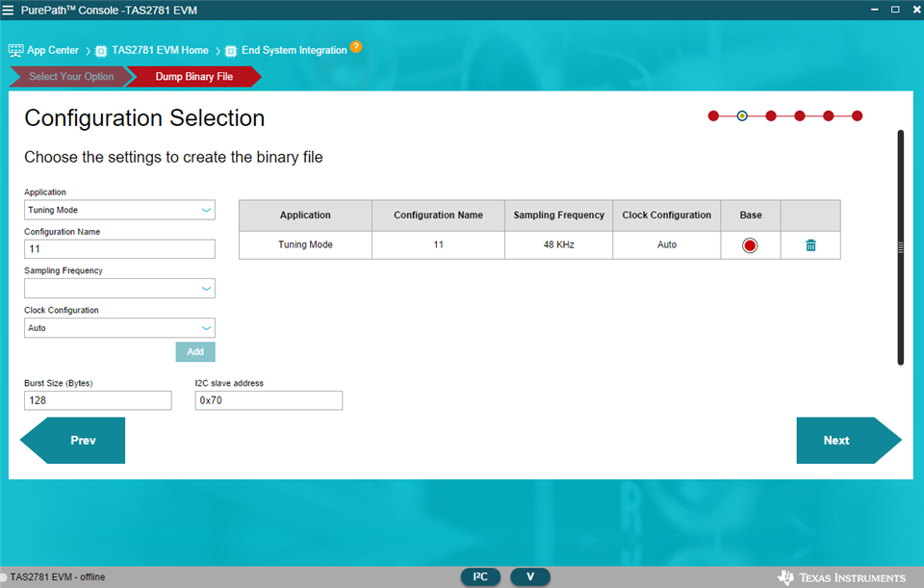Click the fifth progress step dot
924x588 pixels.
pyautogui.click(x=829, y=115)
